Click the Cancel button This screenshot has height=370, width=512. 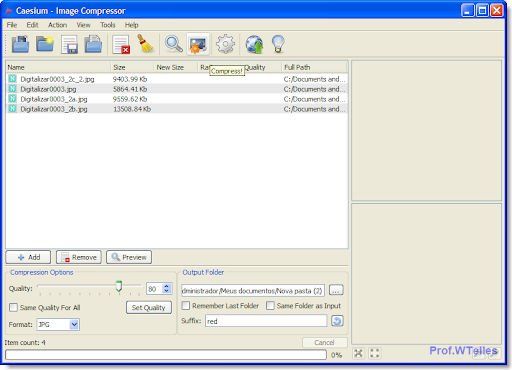[325, 343]
